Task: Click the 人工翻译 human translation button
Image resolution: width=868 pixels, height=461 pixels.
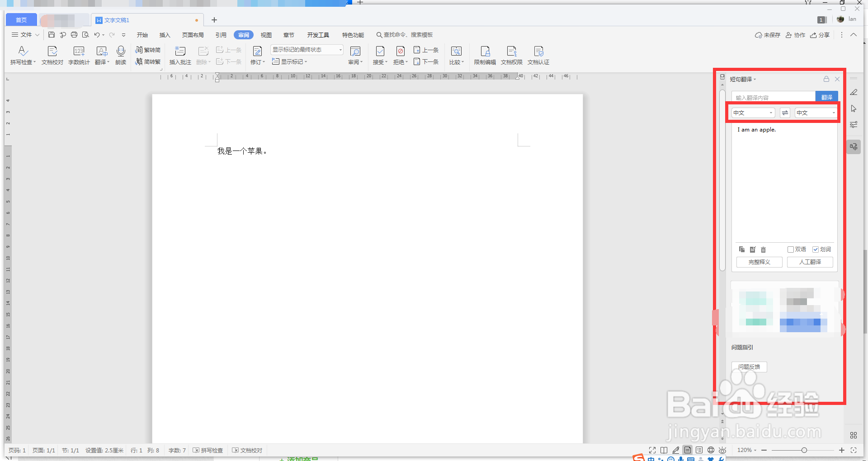Action: point(810,262)
